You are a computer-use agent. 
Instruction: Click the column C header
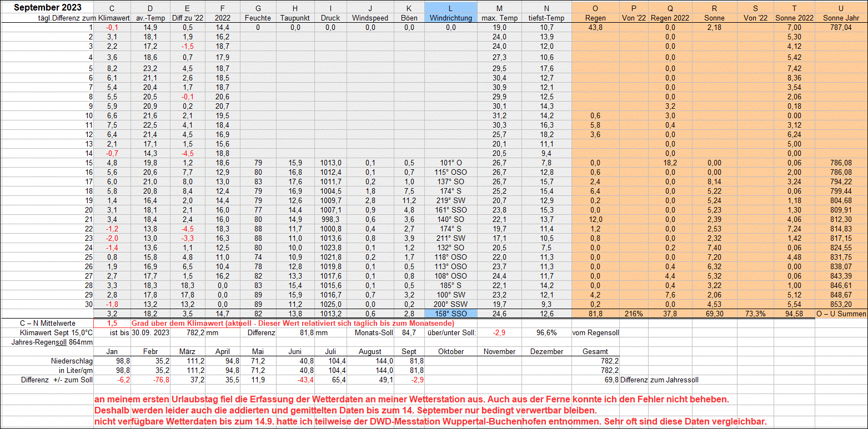113,8
